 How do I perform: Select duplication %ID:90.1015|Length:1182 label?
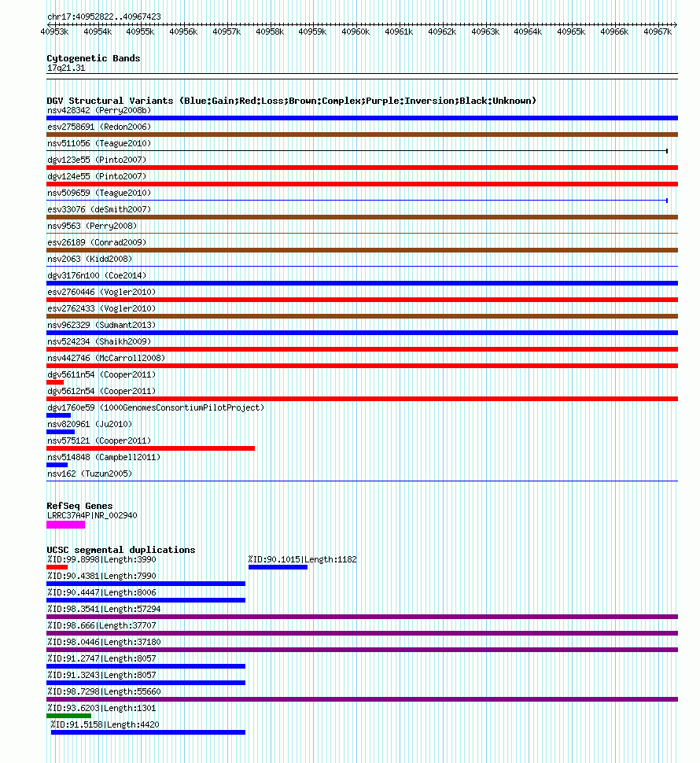click(x=302, y=560)
